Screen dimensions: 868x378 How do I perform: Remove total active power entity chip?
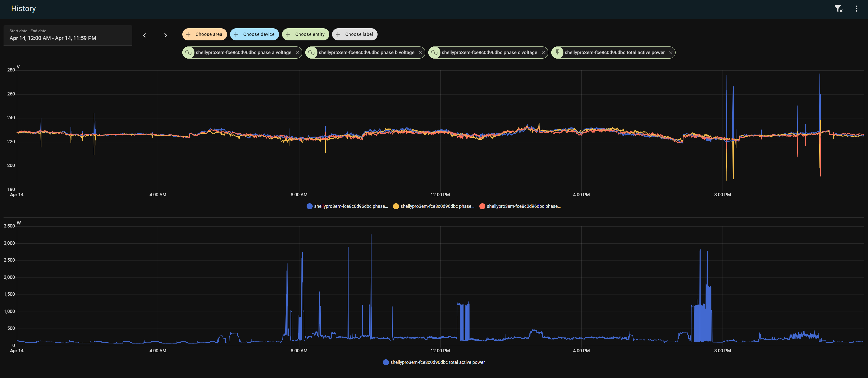[x=671, y=53]
